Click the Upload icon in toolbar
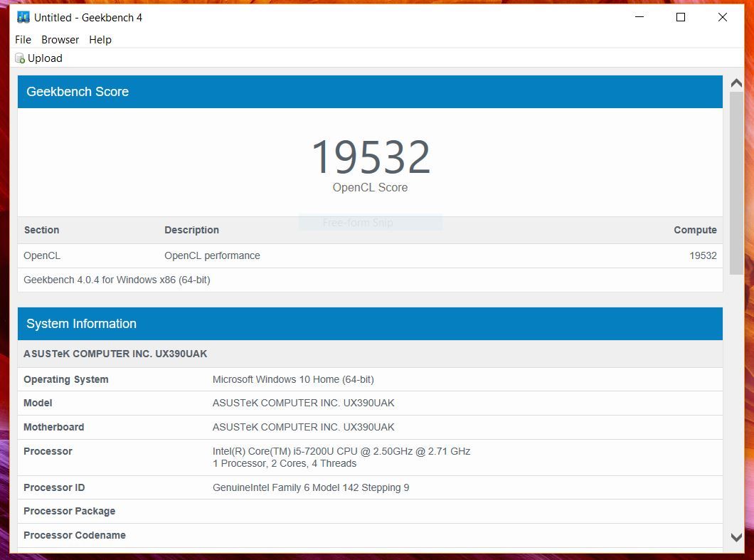The width and height of the screenshot is (754, 560). pyautogui.click(x=20, y=58)
